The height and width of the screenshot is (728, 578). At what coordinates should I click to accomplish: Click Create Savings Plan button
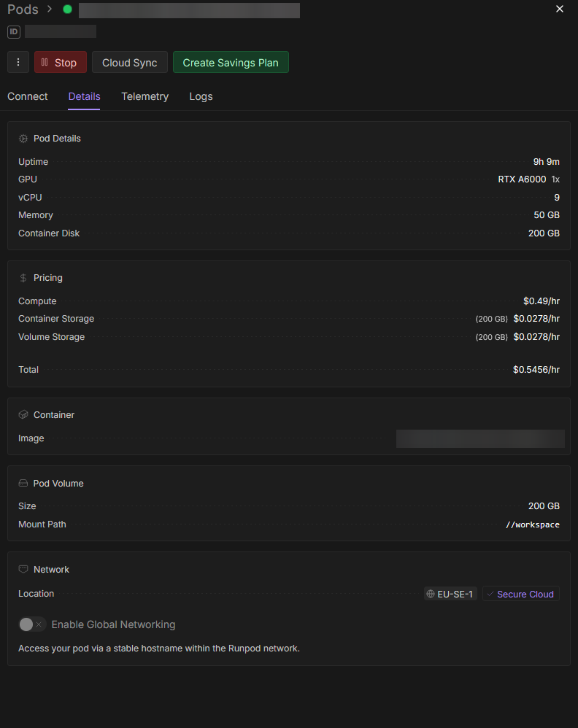(231, 63)
